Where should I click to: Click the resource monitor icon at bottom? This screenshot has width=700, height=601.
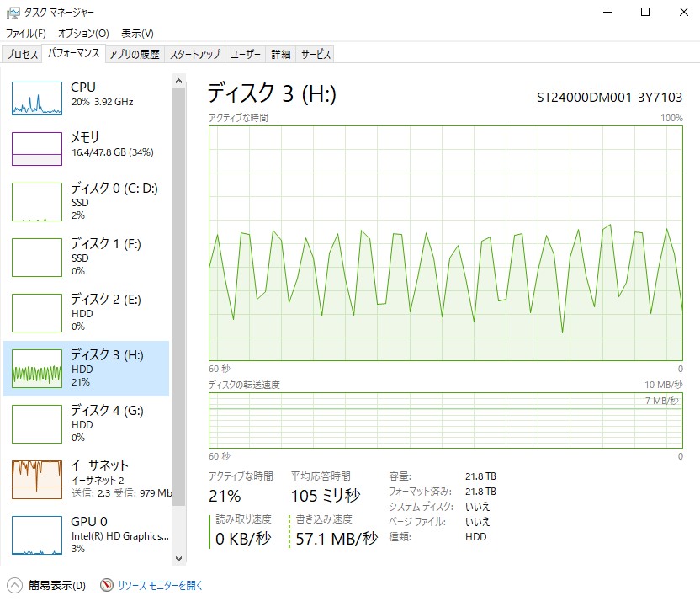coord(107,585)
